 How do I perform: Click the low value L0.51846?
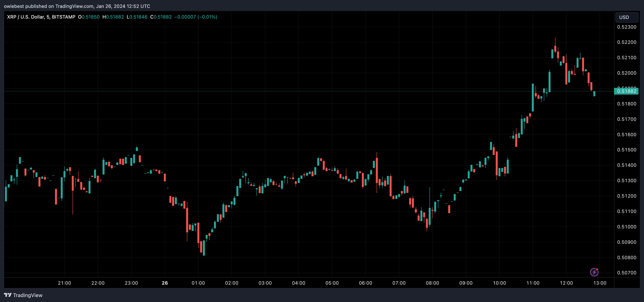click(x=137, y=17)
